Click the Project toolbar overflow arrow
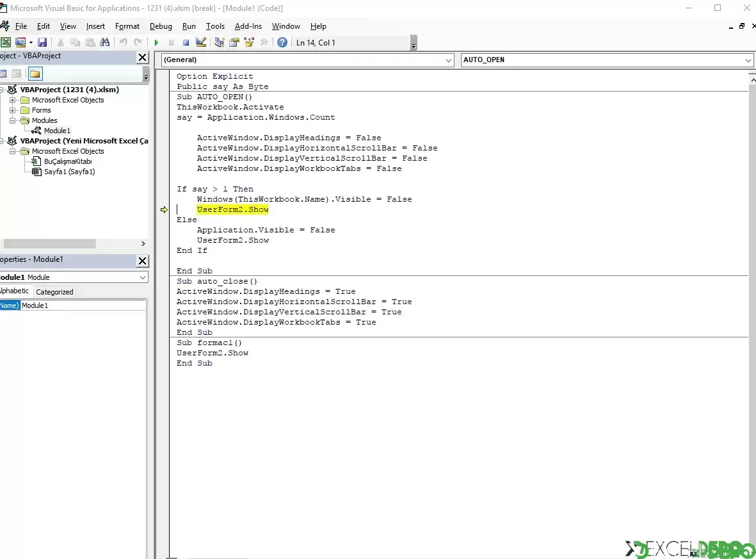 [x=146, y=76]
